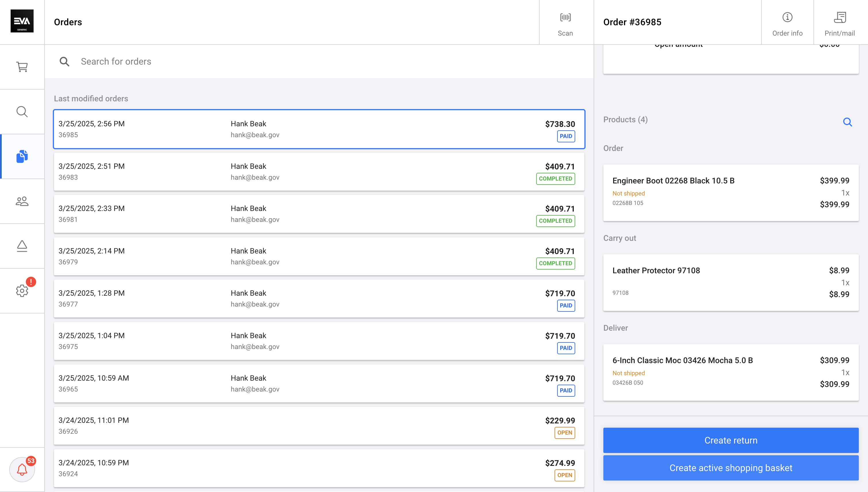This screenshot has width=868, height=492.
Task: Open the eject-style sidebar icon
Action: [22, 246]
